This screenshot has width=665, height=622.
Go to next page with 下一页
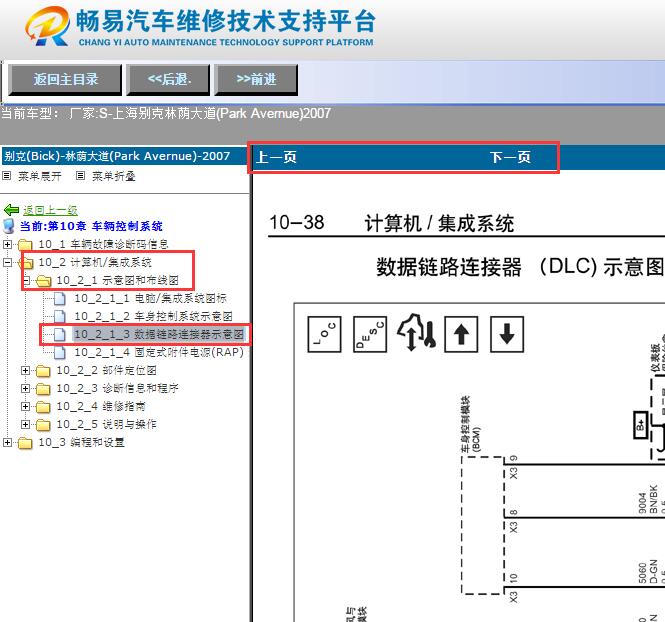tap(510, 157)
